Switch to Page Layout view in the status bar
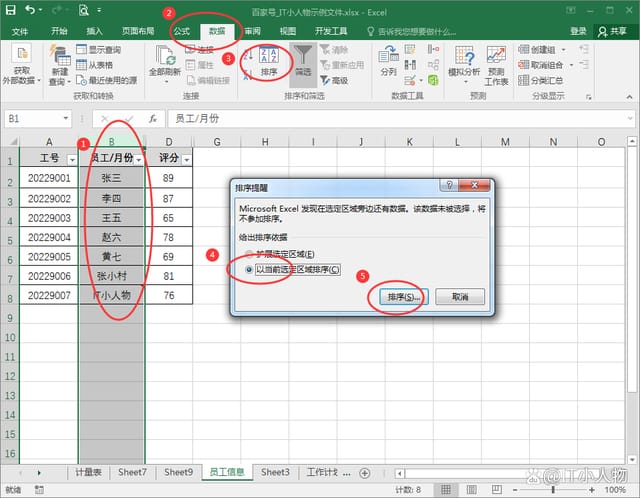Screen dimensions: 640x498 (471, 489)
